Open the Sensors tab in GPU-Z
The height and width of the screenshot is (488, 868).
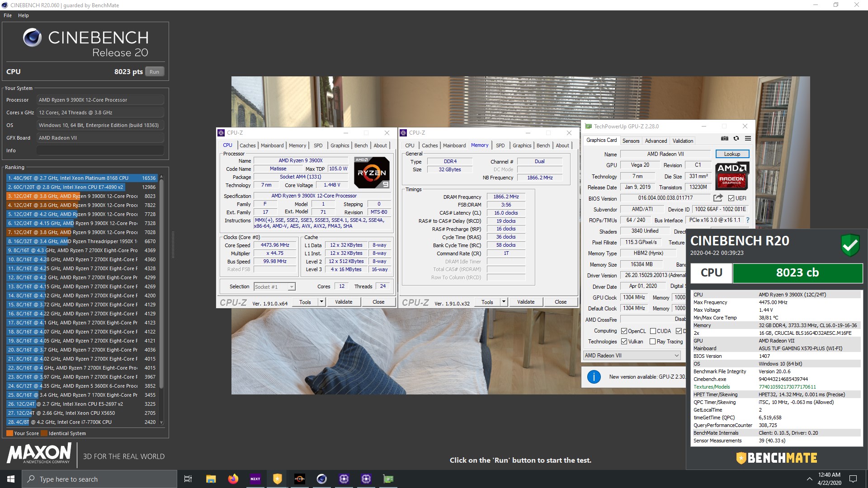pyautogui.click(x=631, y=141)
